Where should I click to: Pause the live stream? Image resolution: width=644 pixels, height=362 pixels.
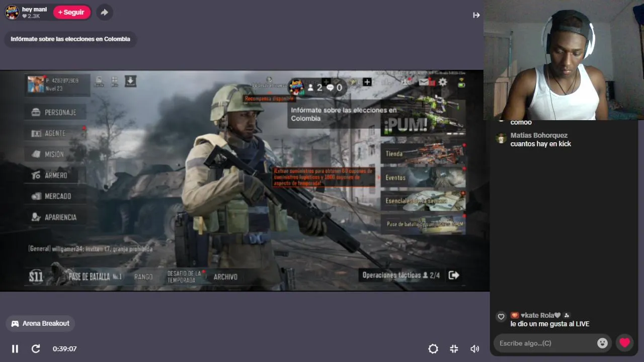click(x=15, y=348)
